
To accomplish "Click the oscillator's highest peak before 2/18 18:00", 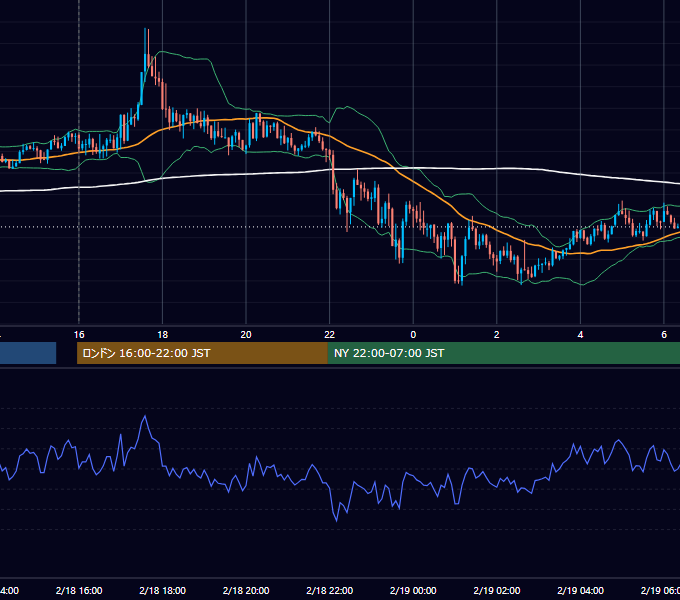I will (145, 417).
